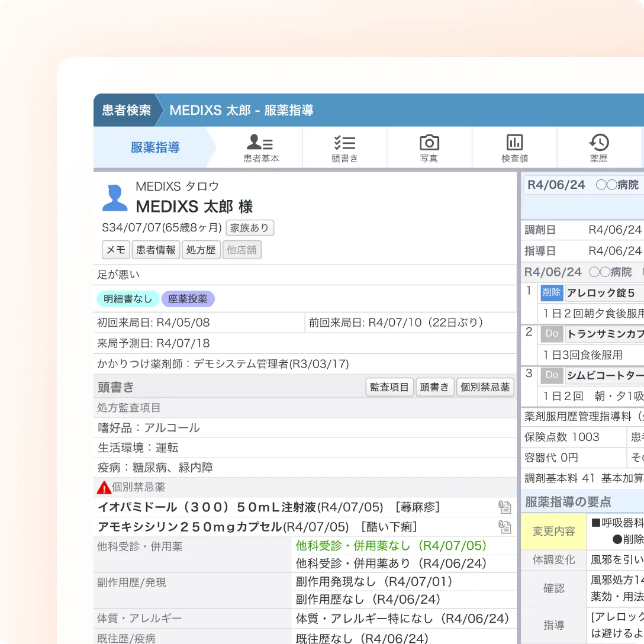Open the 患者基本 patient info panel
644x644 pixels.
260,147
